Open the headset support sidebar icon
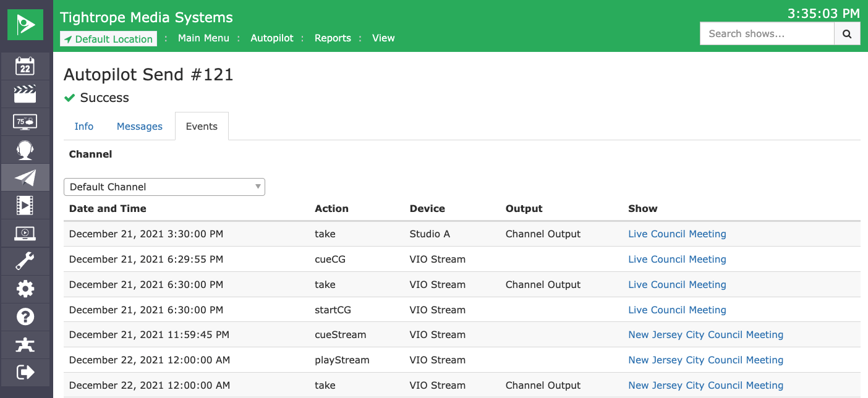The height and width of the screenshot is (398, 868). pyautogui.click(x=25, y=150)
